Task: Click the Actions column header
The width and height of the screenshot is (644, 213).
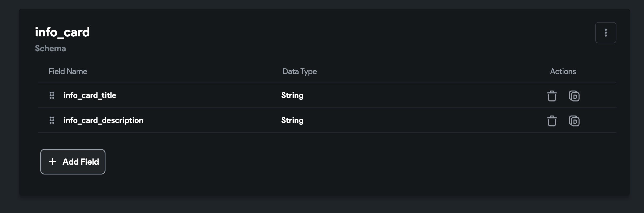Action: pyautogui.click(x=563, y=71)
